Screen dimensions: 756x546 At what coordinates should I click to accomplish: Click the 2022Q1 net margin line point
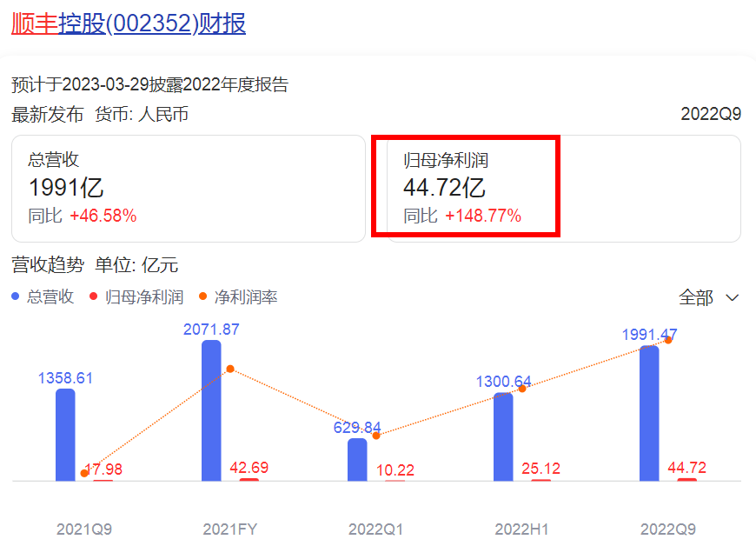pos(376,435)
